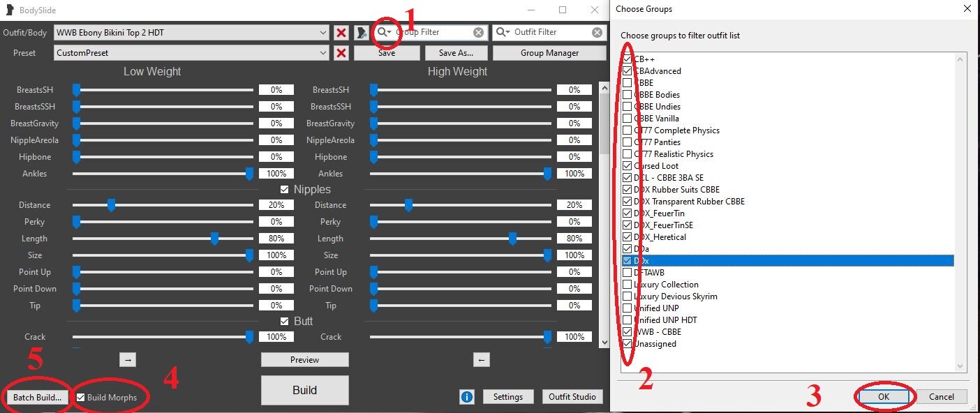Click the High Weight Length slider handle
980x413 pixels.
click(x=513, y=239)
